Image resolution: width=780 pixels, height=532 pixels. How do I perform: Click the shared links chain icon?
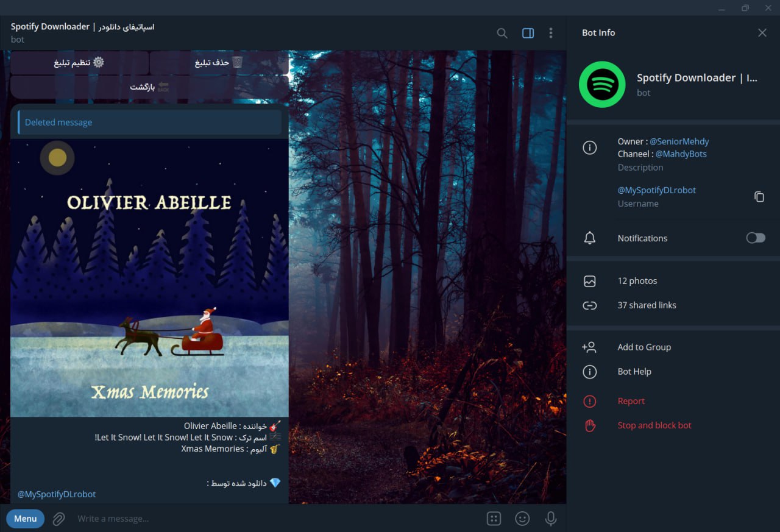(589, 305)
